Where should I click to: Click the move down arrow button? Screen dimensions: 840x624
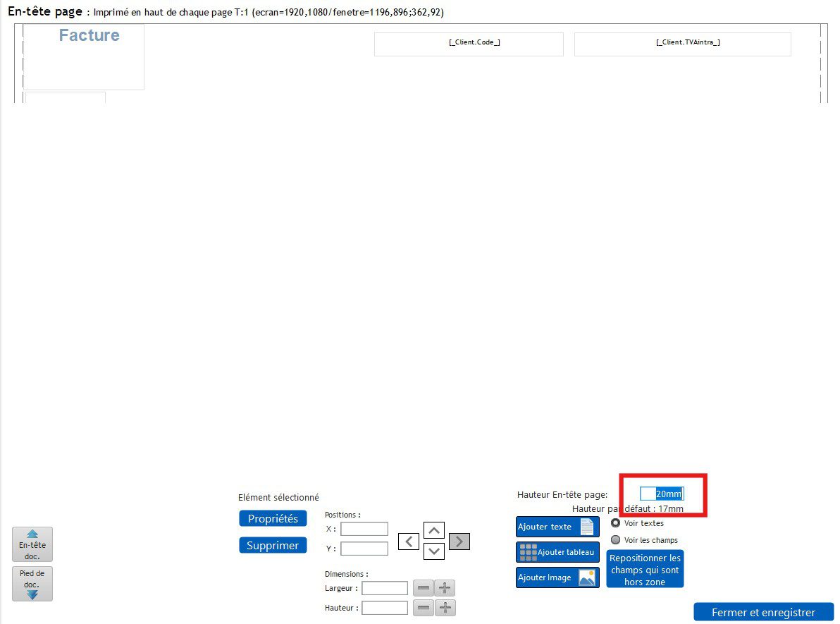pos(434,551)
